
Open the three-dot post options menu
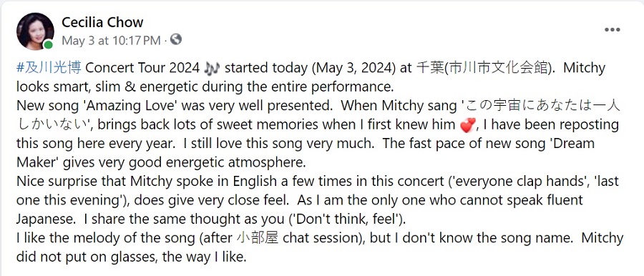[612, 29]
